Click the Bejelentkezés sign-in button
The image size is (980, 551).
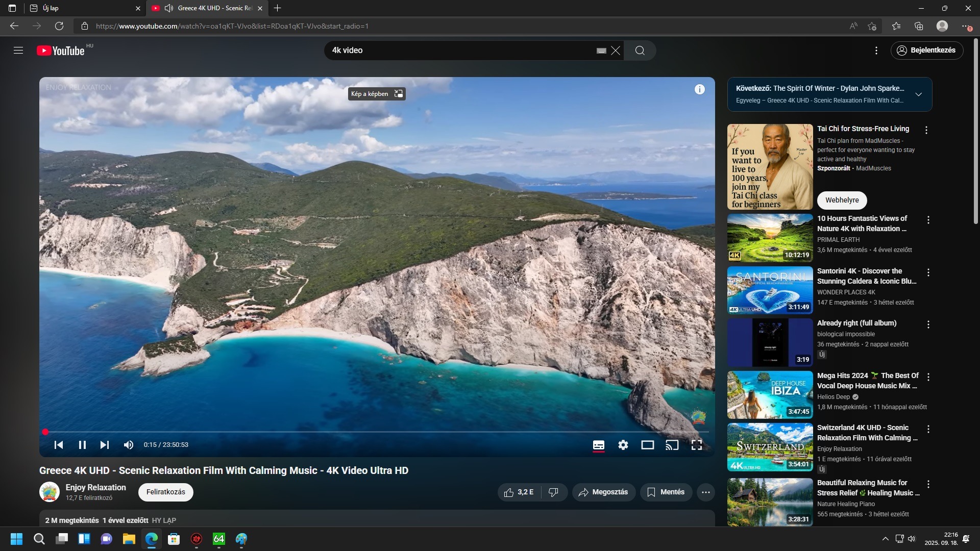[927, 50]
